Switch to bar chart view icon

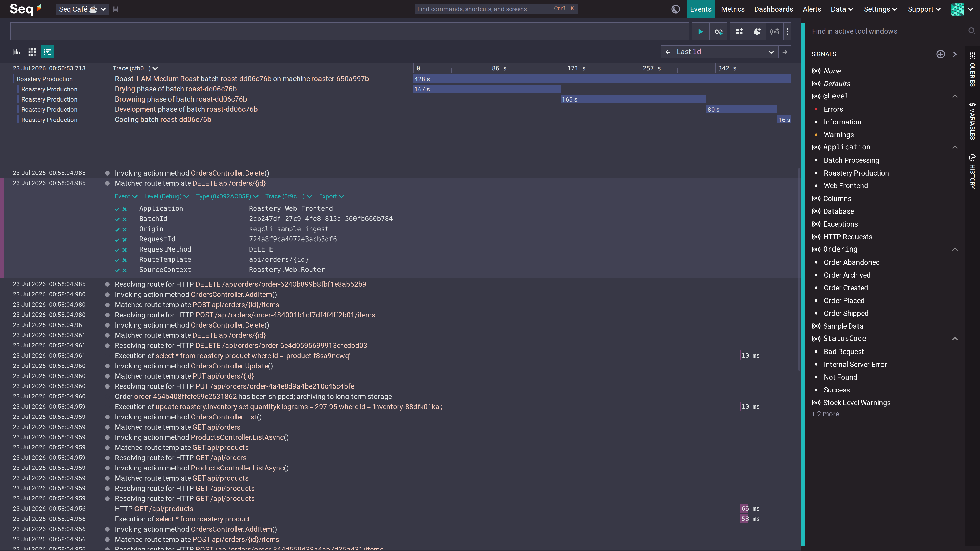(x=17, y=52)
